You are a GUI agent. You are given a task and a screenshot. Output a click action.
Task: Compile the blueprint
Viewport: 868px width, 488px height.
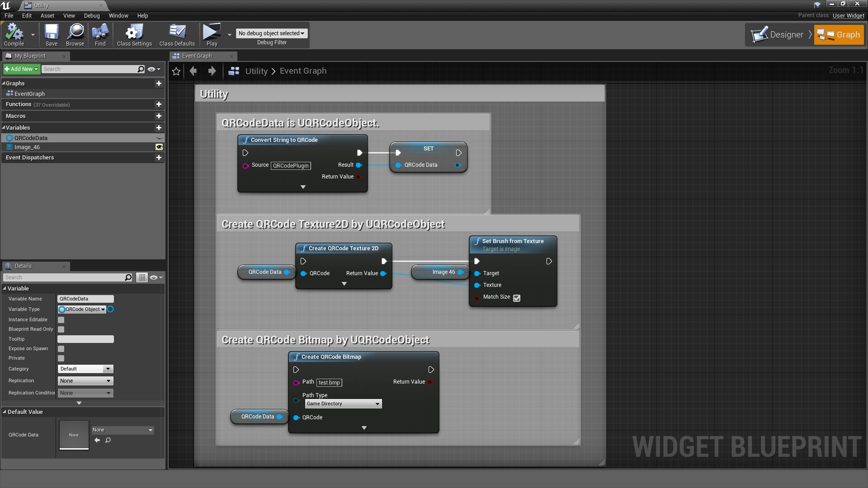pyautogui.click(x=14, y=35)
